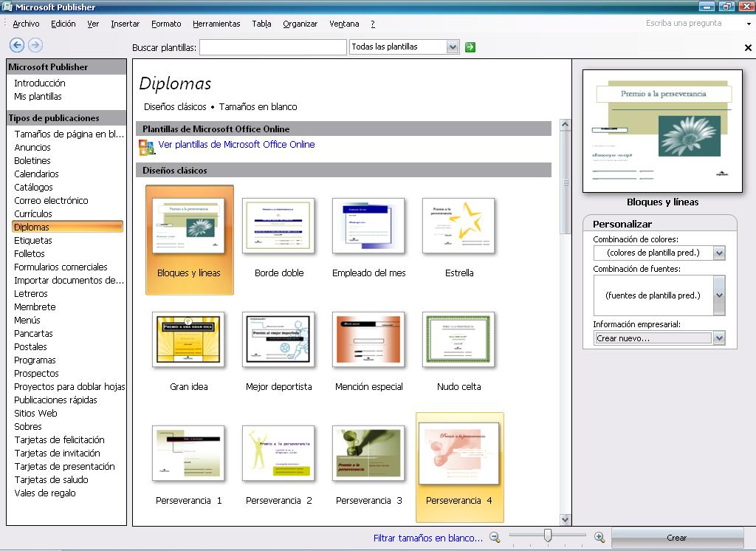Select Tarjetas de felicitación type
This screenshot has width=756, height=551.
[59, 440]
